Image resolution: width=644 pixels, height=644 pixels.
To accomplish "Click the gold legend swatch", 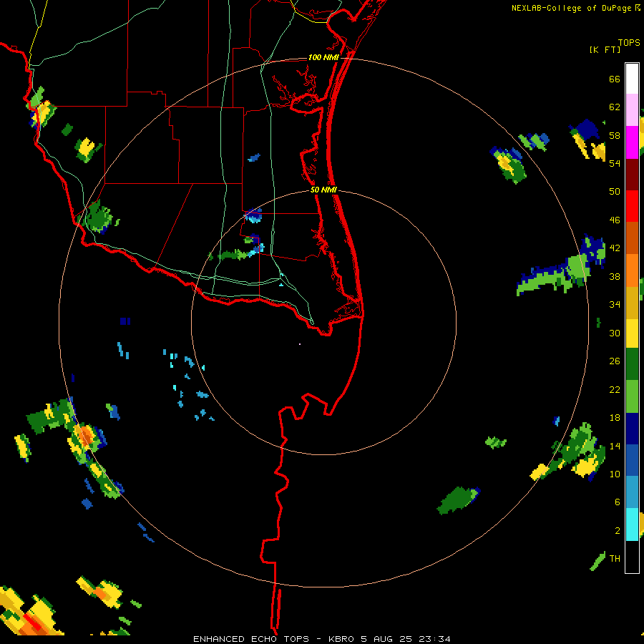I will tap(632, 302).
